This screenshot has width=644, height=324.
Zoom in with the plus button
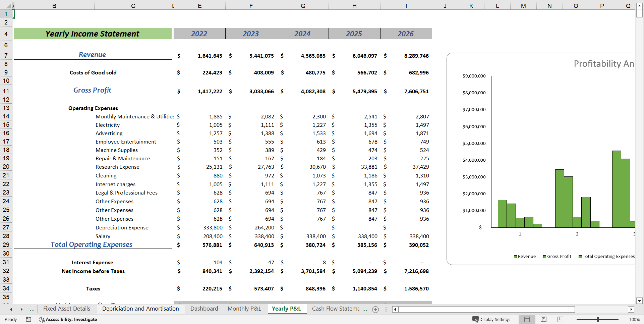622,319
